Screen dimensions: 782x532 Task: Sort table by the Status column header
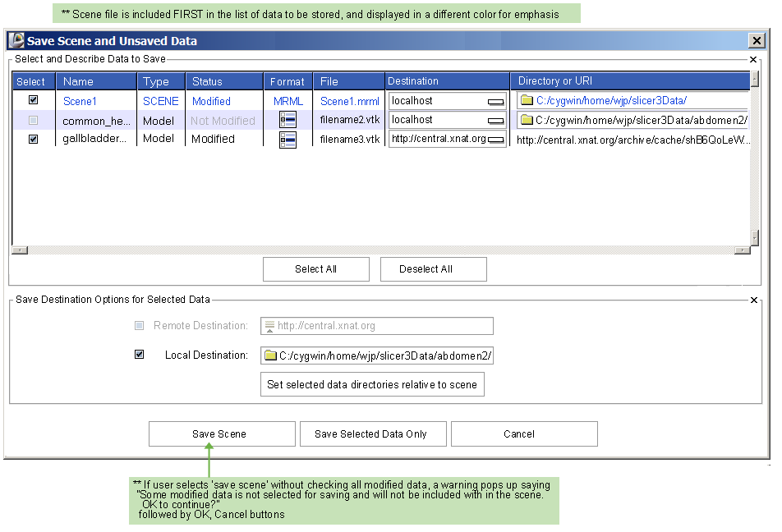(207, 81)
